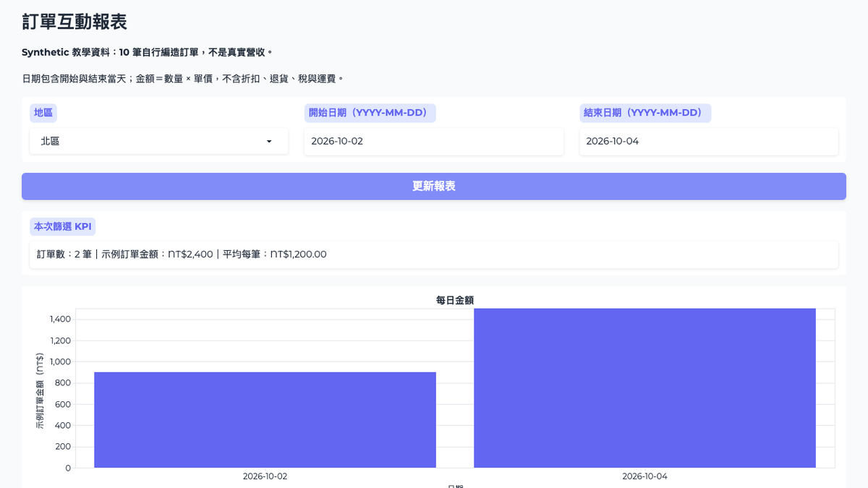Click the 結束日期（YYYY-MM-DD） label
The image size is (868, 488).
[x=645, y=113]
